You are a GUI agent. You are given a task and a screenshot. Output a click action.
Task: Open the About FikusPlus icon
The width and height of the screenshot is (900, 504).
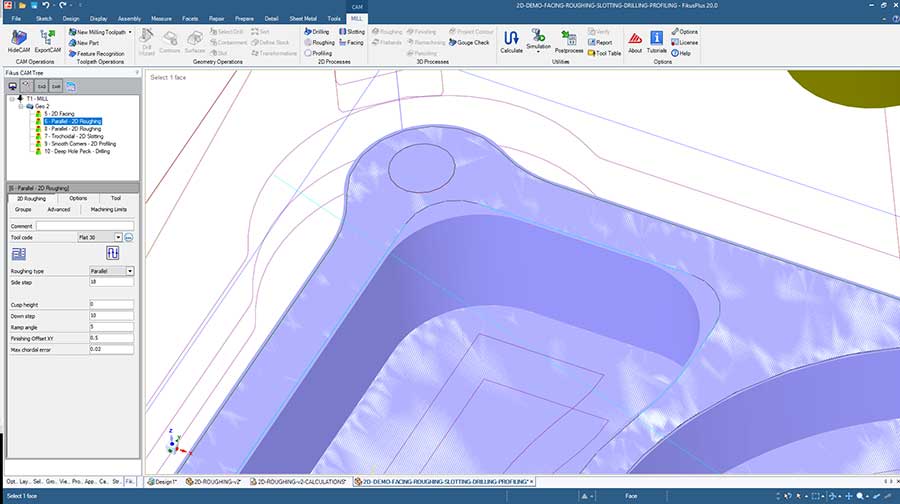tap(635, 38)
